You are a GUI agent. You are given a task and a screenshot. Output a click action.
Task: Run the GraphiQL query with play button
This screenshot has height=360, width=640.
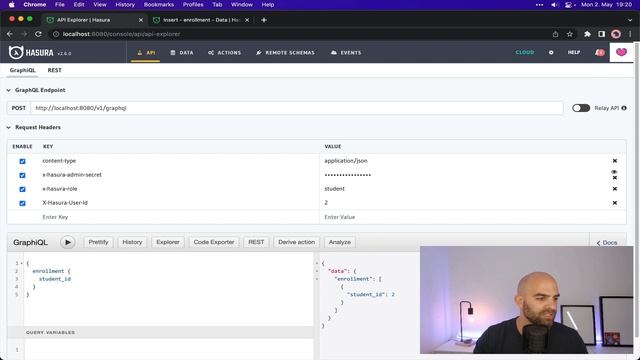pos(68,242)
